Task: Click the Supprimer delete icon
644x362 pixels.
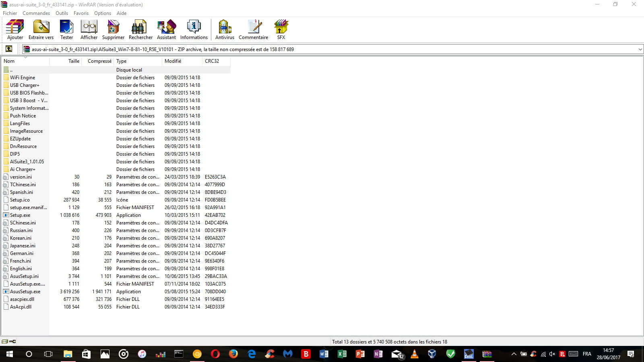Action: click(x=113, y=30)
